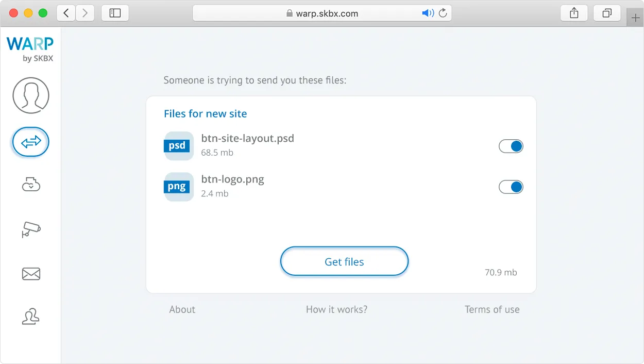644x364 pixels.
Task: Minimize the Safari window with yellow button
Action: click(x=28, y=13)
